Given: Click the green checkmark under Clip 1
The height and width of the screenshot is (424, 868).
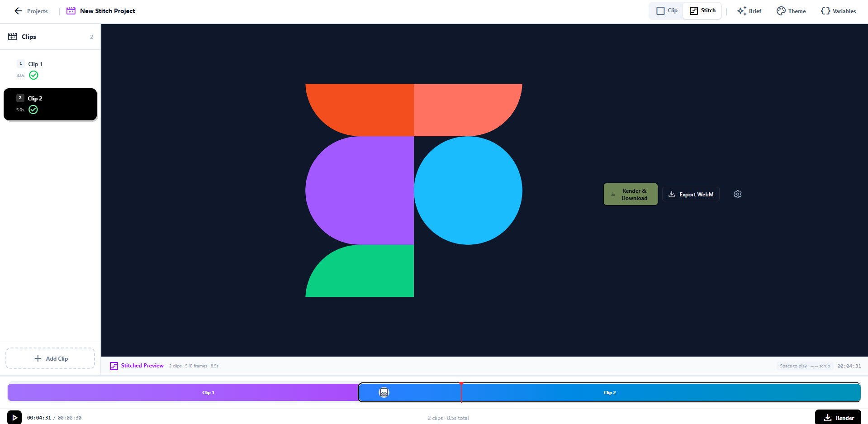Looking at the screenshot, I should pos(33,75).
